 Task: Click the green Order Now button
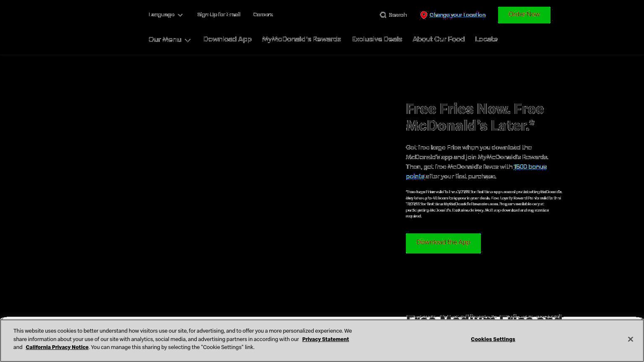[x=524, y=15]
